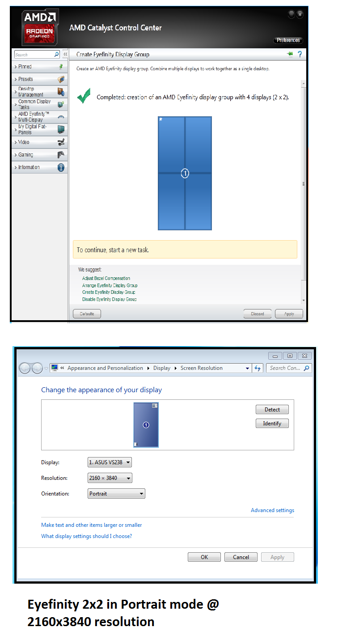Maximize the Screen Resolution window
The height and width of the screenshot is (644, 338).
(290, 356)
